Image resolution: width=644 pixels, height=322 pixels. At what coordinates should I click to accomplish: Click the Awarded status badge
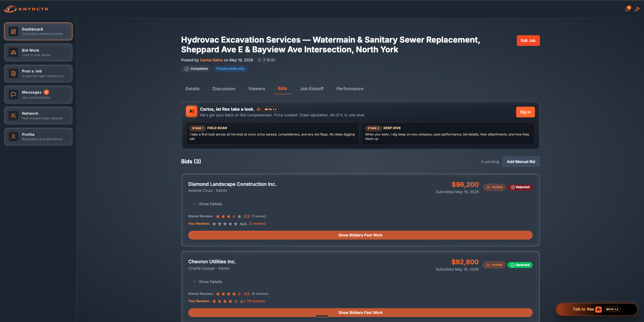coord(520,265)
